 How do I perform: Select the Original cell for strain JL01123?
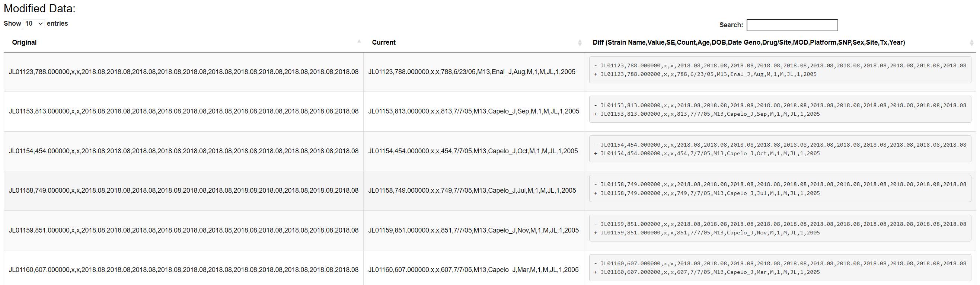click(183, 72)
